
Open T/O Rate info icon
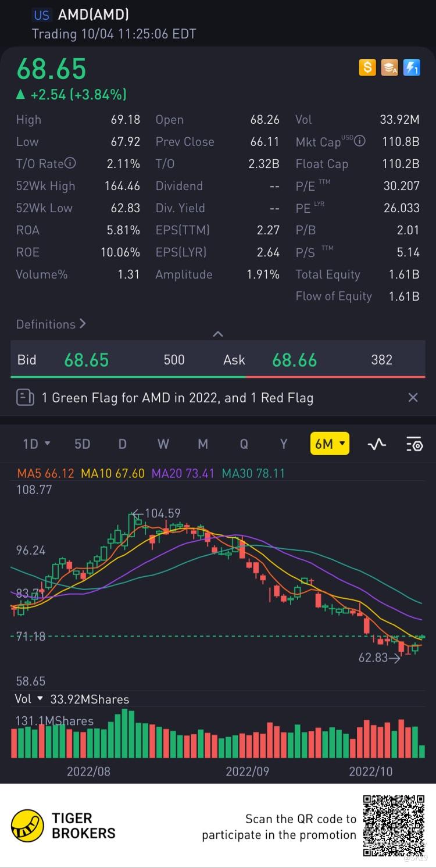[70, 163]
